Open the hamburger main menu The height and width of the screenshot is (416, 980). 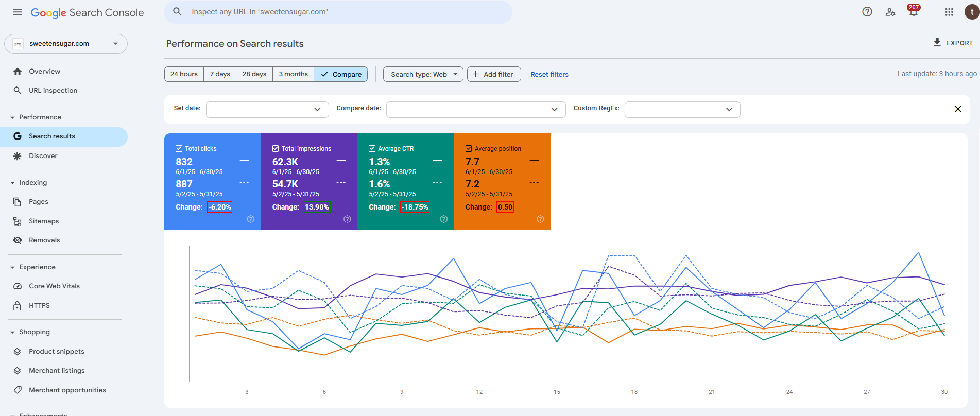[18, 12]
